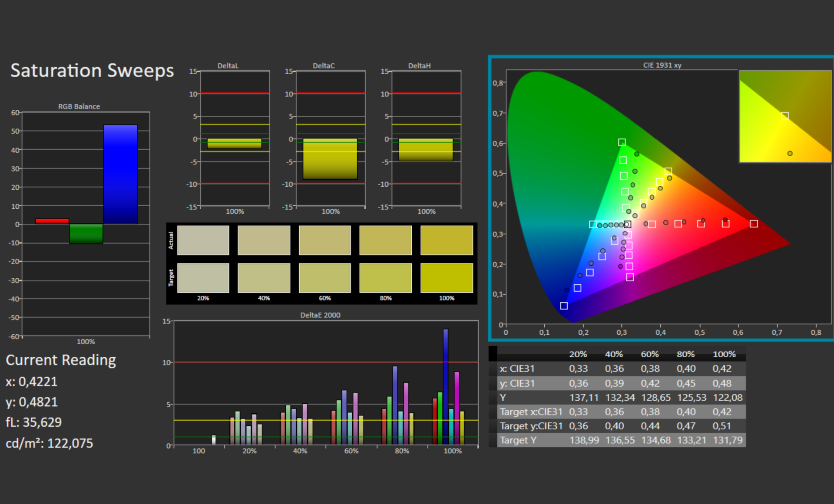Image resolution: width=834 pixels, height=504 pixels.
Task: Select the Target 100% yellow swatch
Action: [x=447, y=278]
